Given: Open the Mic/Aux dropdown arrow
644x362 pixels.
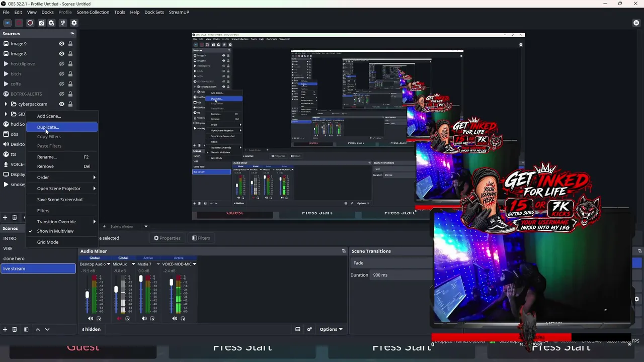Looking at the screenshot, I should point(133,264).
